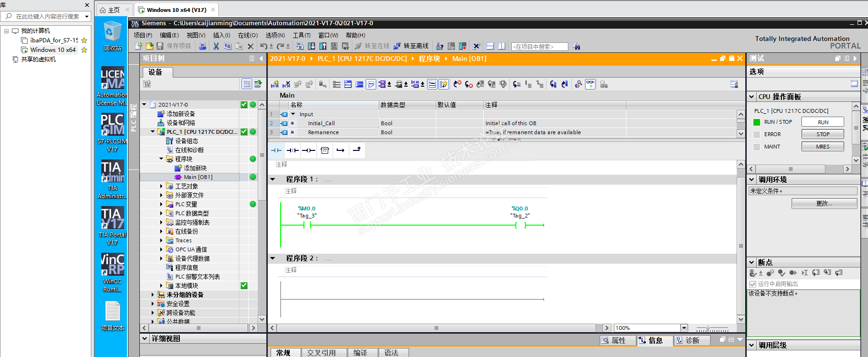The image size is (868, 357).
Task: Click the go offline button
Action: (411, 46)
